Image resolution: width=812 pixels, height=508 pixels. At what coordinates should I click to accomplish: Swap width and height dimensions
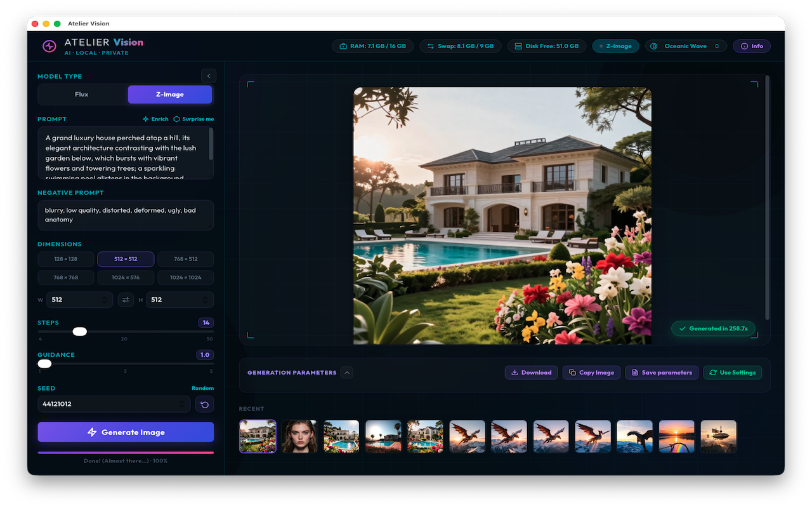pos(126,300)
